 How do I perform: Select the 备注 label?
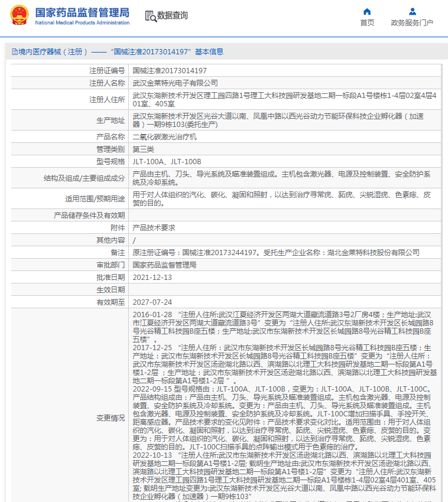(118, 253)
